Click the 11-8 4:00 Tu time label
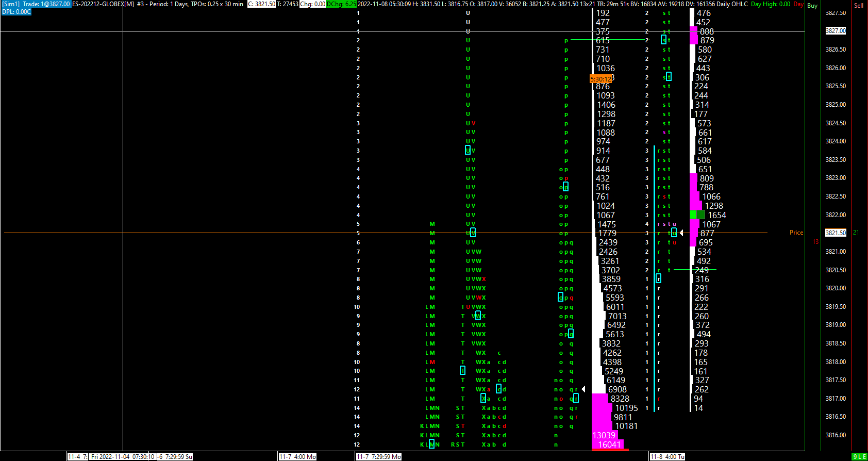Screen dimensions: 868x461 click(x=667, y=457)
